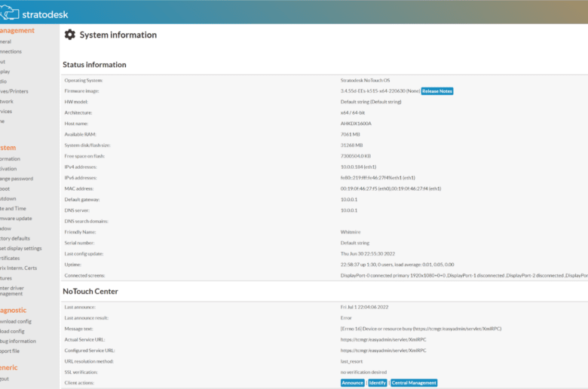Screen dimensions: 588x389
Task: Open the Services sidebar entry
Action: point(6,111)
